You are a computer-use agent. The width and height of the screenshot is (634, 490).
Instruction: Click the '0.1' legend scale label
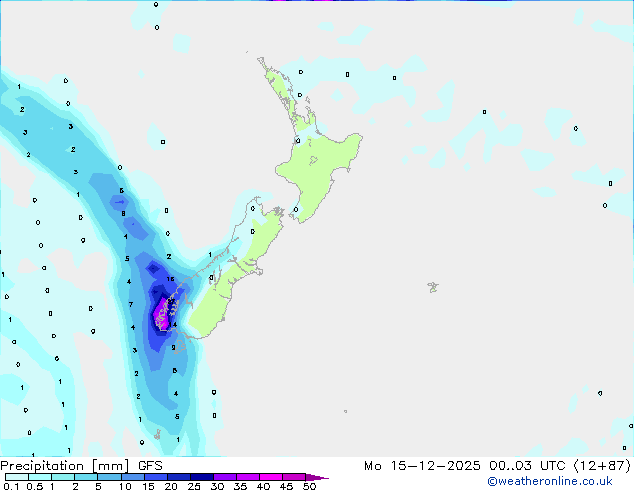click(11, 486)
